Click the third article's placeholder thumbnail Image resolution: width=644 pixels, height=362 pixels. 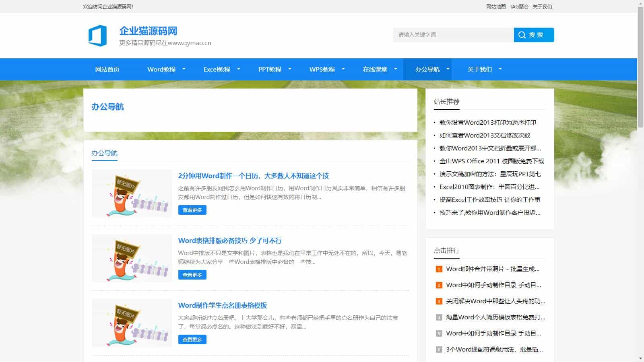pyautogui.click(x=132, y=323)
